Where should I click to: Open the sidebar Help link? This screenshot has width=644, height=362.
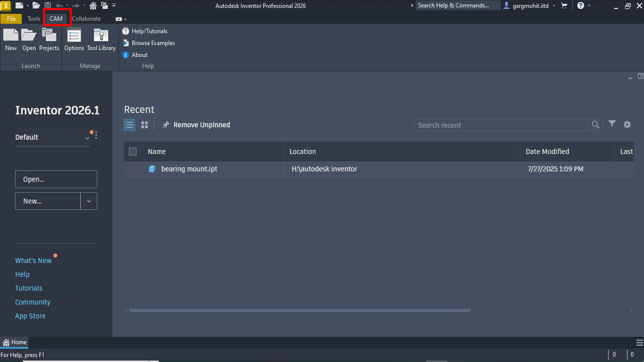[x=22, y=274]
